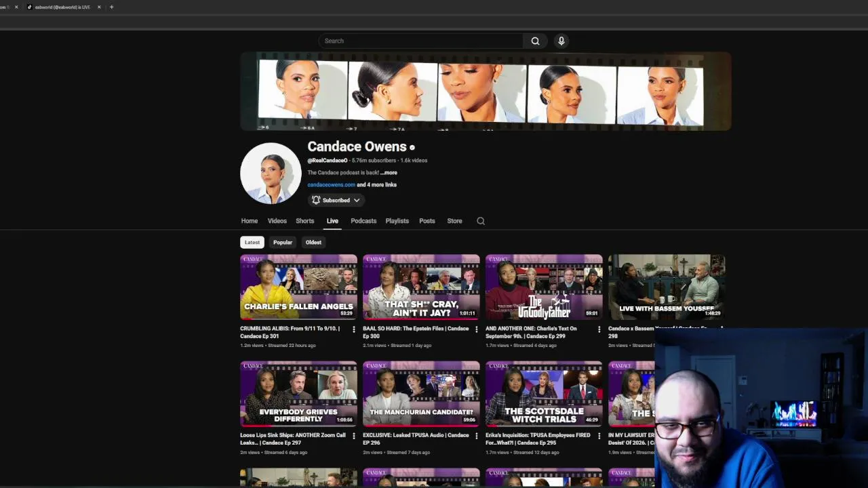Play The Ungodly Father thumbnail

tap(544, 287)
